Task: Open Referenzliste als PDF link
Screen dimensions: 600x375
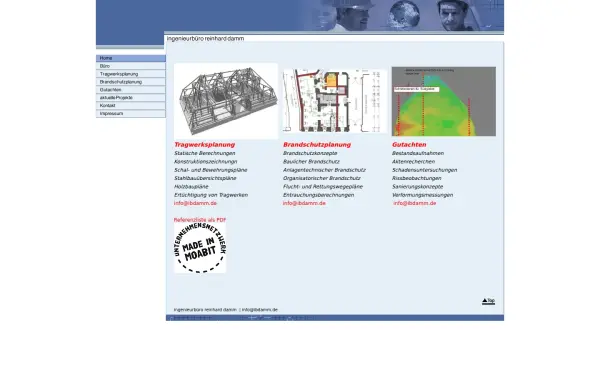Action: click(200, 220)
